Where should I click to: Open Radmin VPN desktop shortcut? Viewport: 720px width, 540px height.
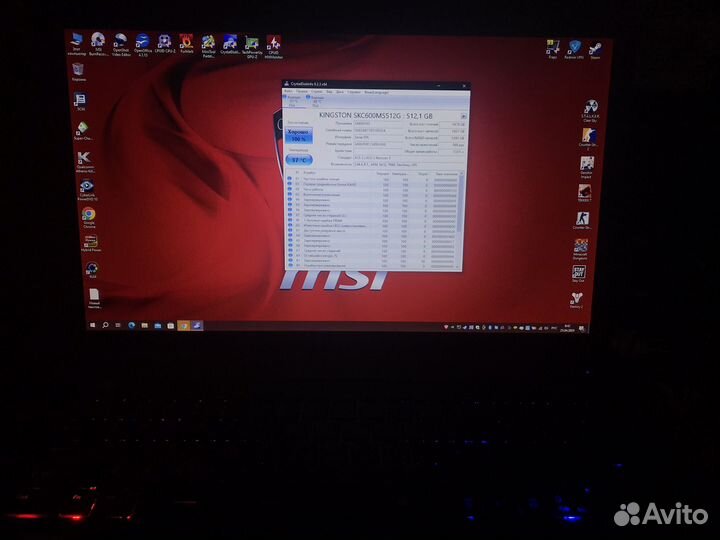tap(574, 49)
